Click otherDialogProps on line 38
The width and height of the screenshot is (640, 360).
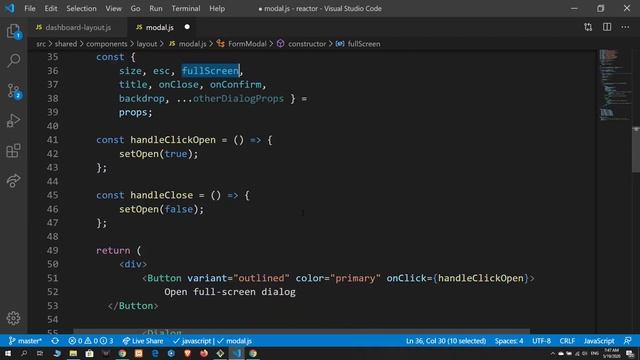coord(238,98)
